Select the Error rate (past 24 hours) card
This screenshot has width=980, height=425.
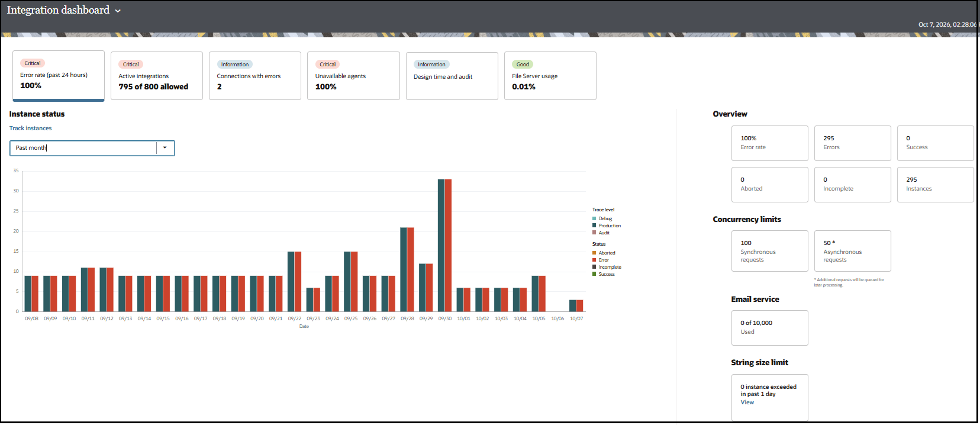(59, 76)
